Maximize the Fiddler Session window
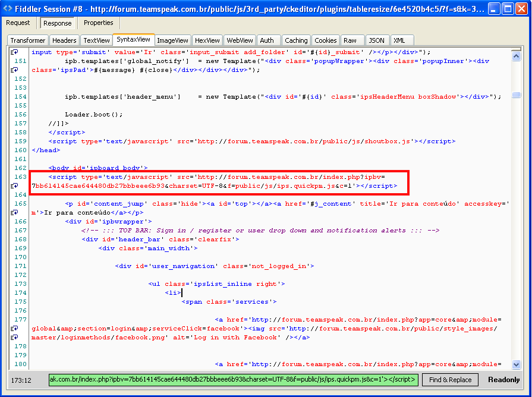 pyautogui.click(x=508, y=9)
